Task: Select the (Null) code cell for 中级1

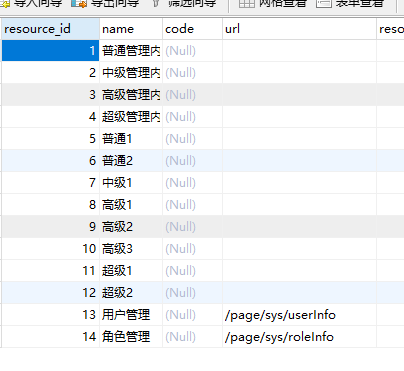Action: click(x=193, y=183)
